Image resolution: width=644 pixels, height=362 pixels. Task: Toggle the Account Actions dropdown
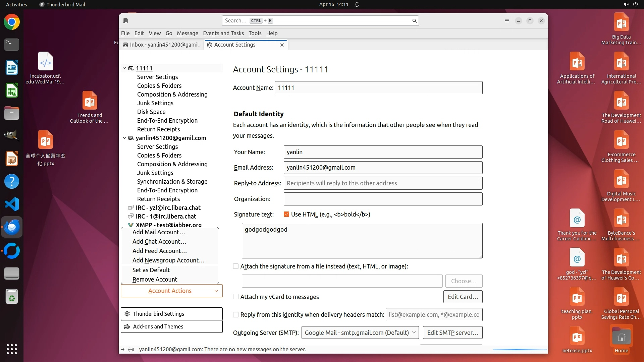coord(171,291)
